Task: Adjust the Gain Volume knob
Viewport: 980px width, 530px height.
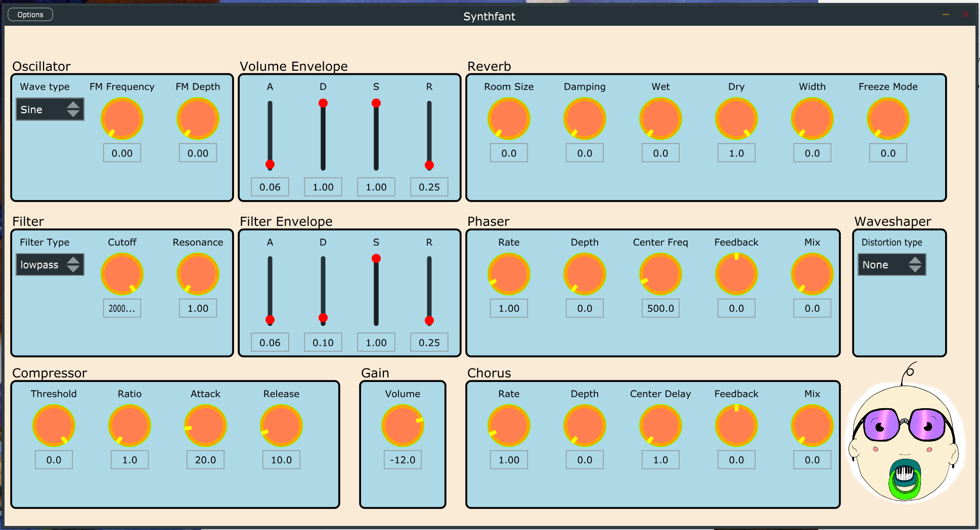Action: coord(403,425)
